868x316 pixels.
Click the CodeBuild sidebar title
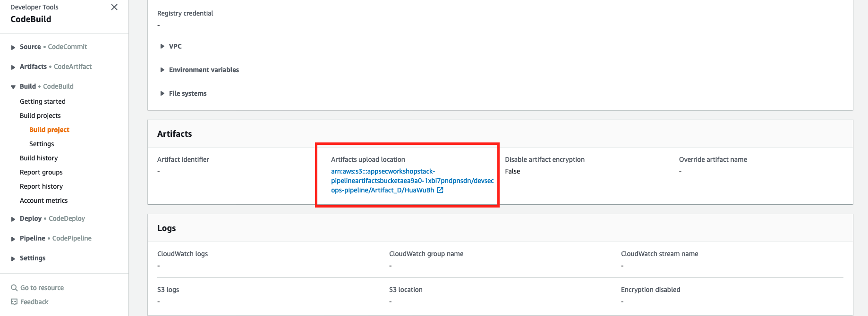coord(31,19)
